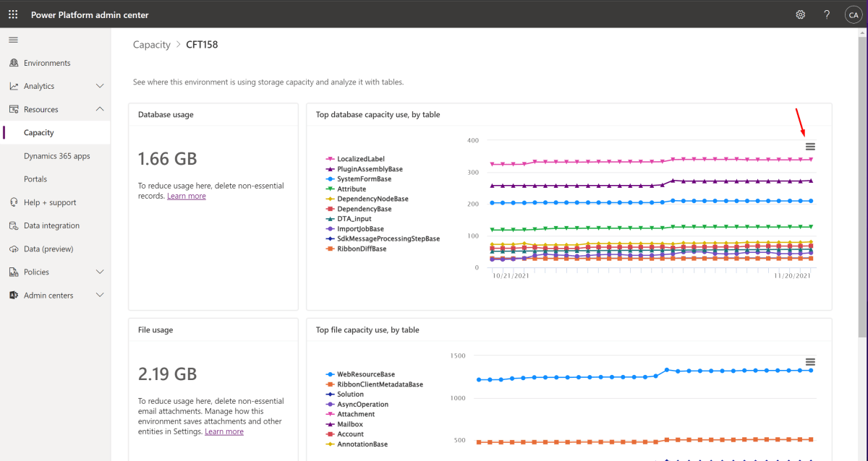The width and height of the screenshot is (868, 461).
Task: Click the Data integration icon
Action: 14,225
